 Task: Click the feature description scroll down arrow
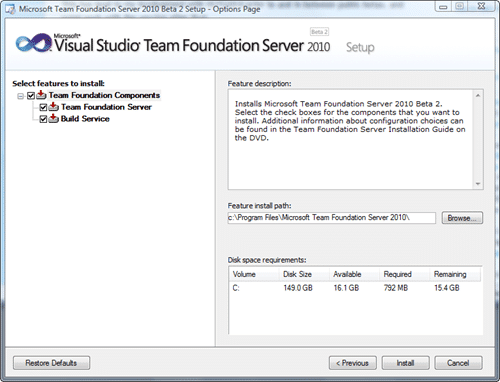click(x=478, y=184)
